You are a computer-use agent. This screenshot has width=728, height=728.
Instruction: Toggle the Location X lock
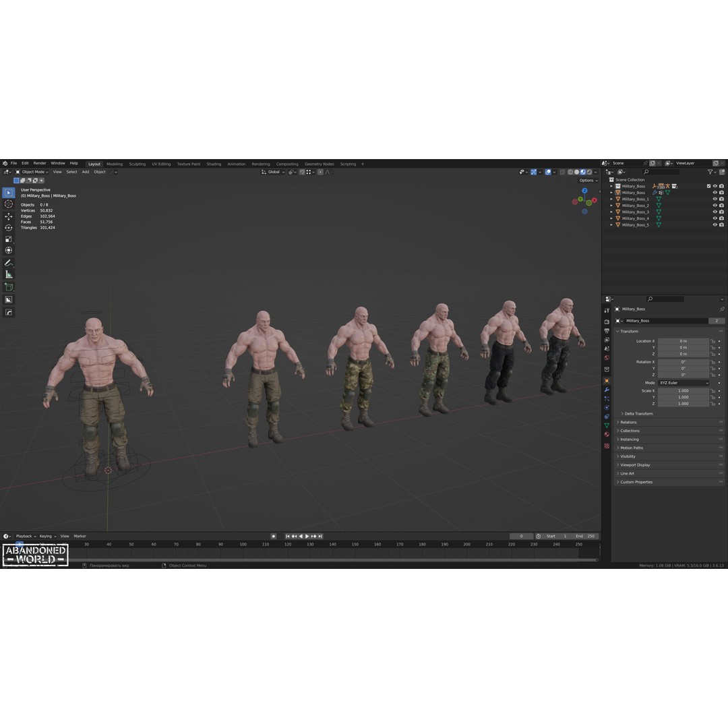(712, 341)
